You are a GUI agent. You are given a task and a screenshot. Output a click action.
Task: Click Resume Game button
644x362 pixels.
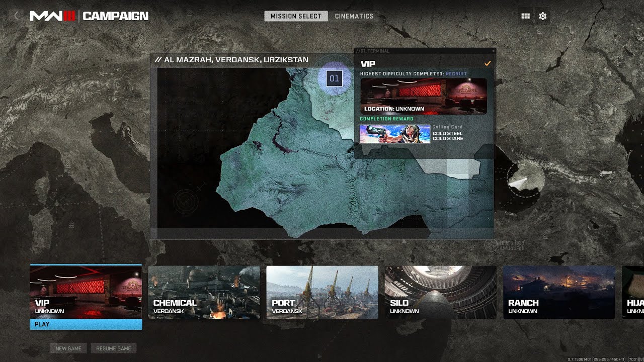114,348
